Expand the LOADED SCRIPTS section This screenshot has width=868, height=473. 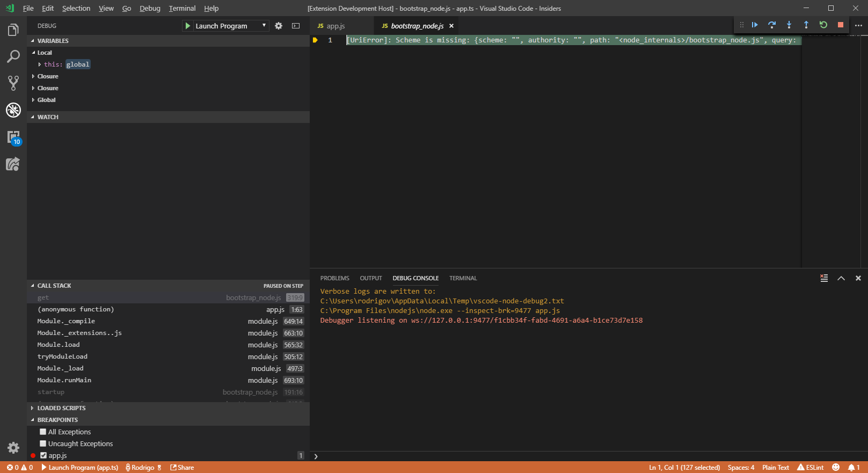(x=168, y=408)
